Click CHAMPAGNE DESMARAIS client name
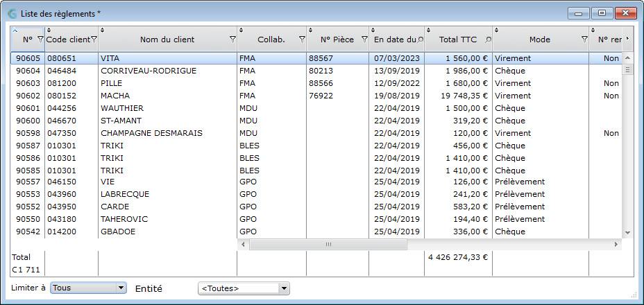This screenshot has width=644, height=305. click(x=151, y=133)
